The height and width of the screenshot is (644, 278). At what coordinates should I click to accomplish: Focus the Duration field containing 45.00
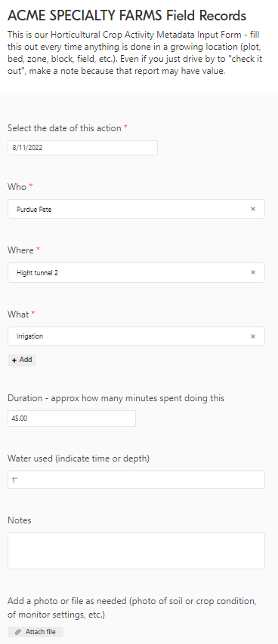[x=72, y=419]
